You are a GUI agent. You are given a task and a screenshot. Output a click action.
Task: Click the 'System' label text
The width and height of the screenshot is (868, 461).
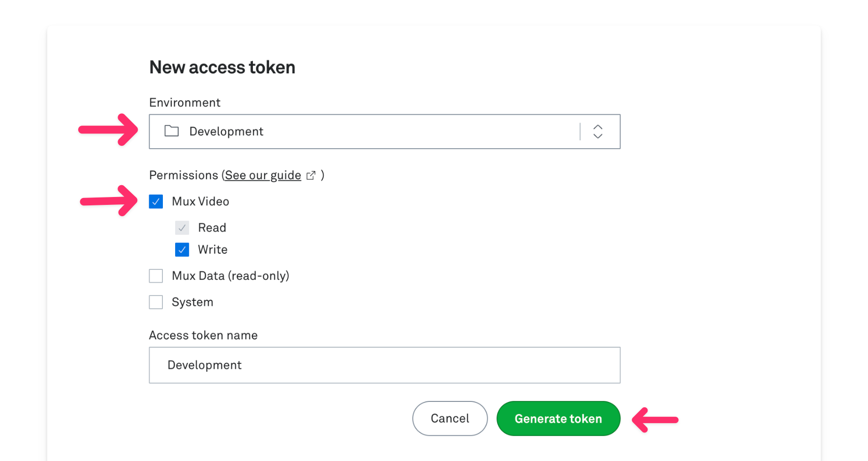pyautogui.click(x=192, y=302)
